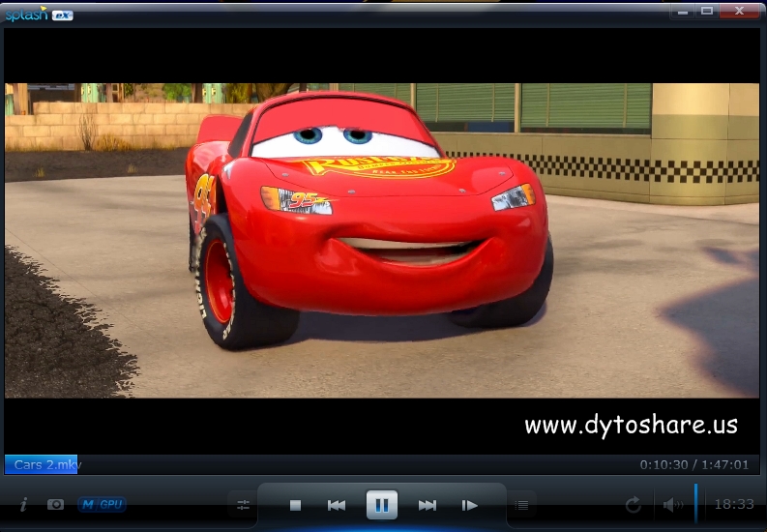
Task: Click the Splash EX logo
Action: click(39, 15)
